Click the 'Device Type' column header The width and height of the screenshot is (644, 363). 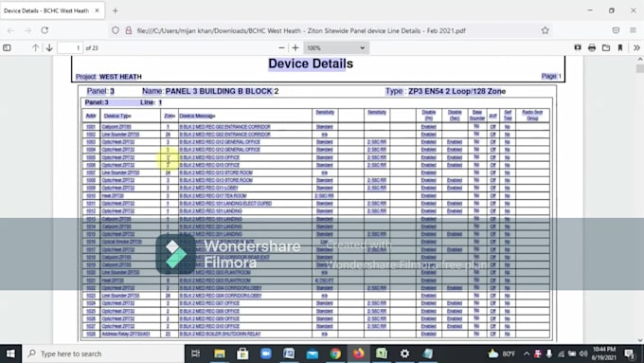[x=117, y=116]
